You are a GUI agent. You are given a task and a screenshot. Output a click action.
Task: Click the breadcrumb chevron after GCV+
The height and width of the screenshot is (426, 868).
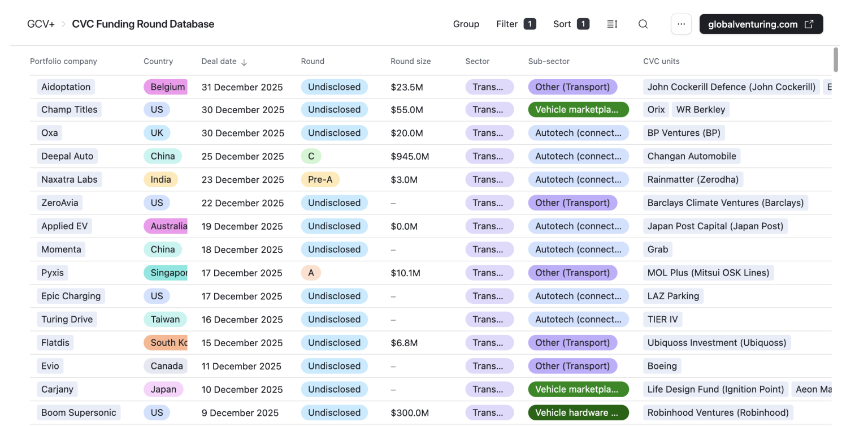click(63, 24)
